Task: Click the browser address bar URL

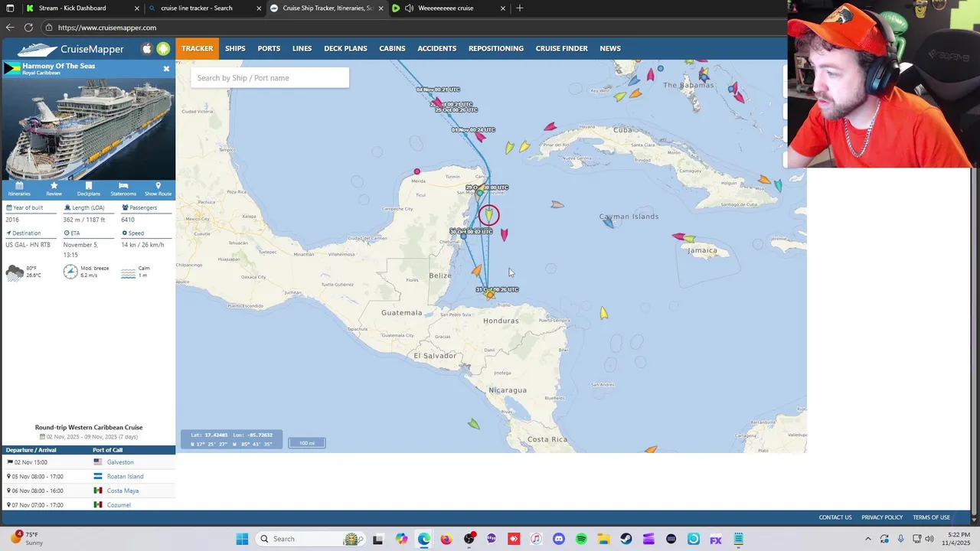Action: (107, 28)
